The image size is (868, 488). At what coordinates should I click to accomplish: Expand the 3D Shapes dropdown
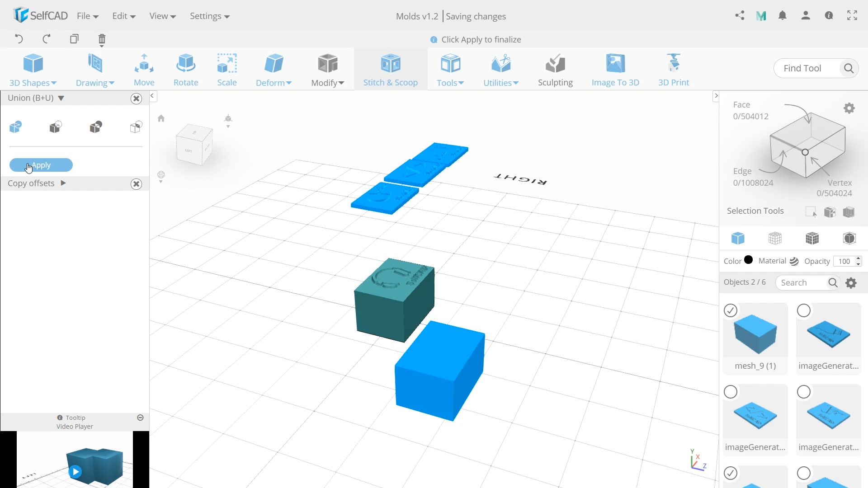click(33, 83)
